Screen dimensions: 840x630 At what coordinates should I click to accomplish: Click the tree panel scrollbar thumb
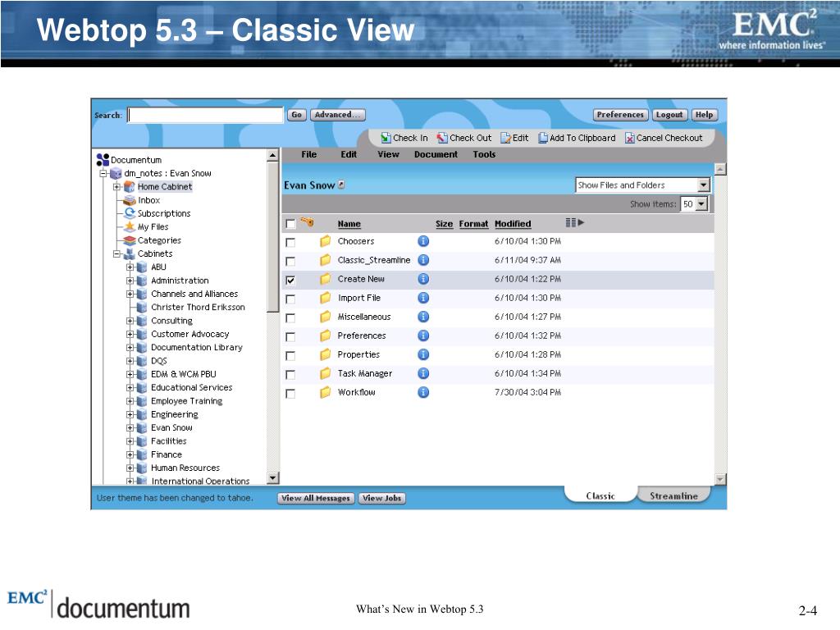[272, 236]
